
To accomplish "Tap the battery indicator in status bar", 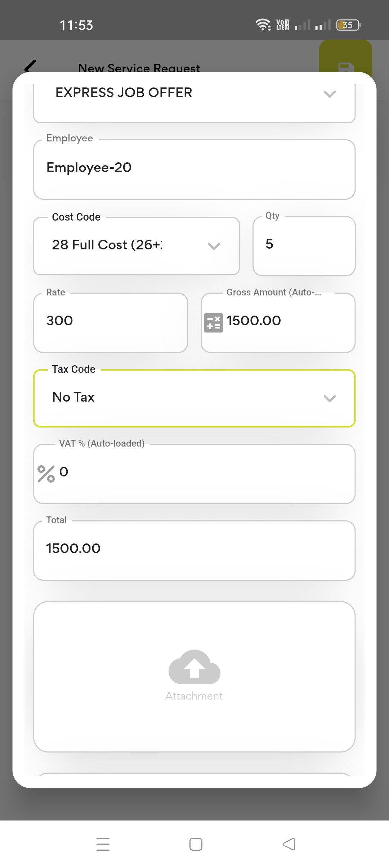I will 348,25.
